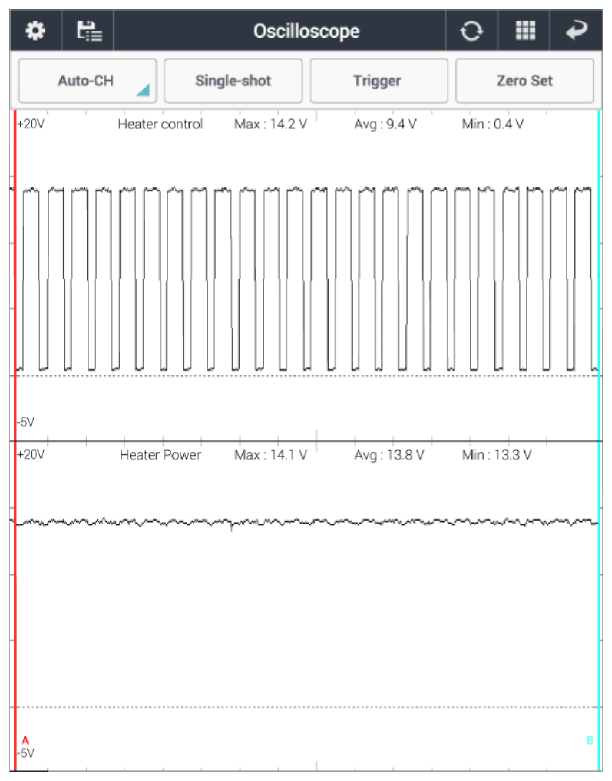This screenshot has width=612, height=781.
Task: Select the red cursor A marker
Action: (24, 740)
